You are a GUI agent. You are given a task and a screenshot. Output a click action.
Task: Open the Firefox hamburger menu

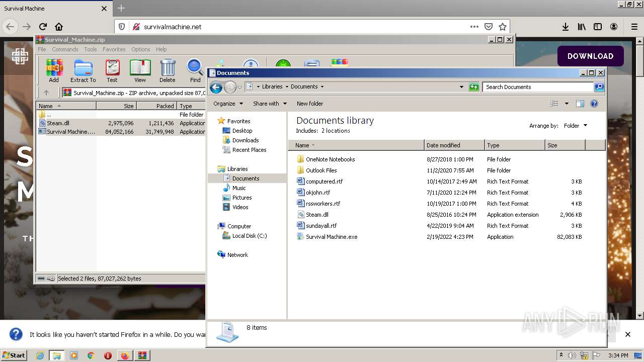(634, 27)
